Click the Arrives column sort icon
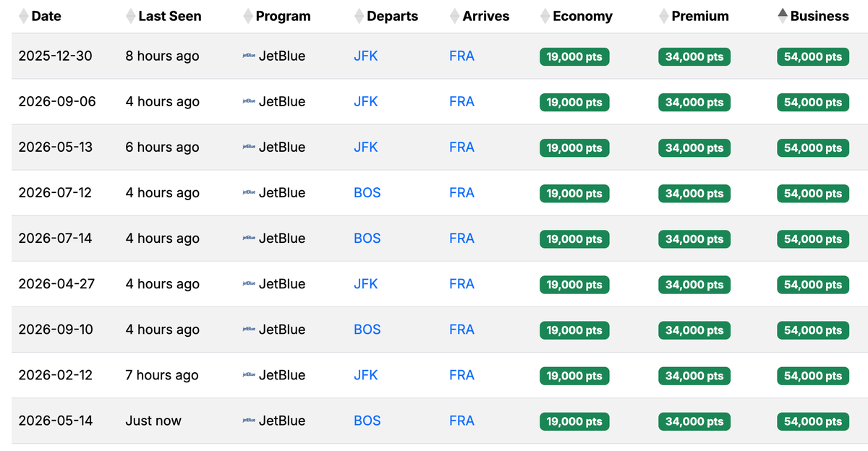Image resolution: width=868 pixels, height=451 pixels. 454,16
